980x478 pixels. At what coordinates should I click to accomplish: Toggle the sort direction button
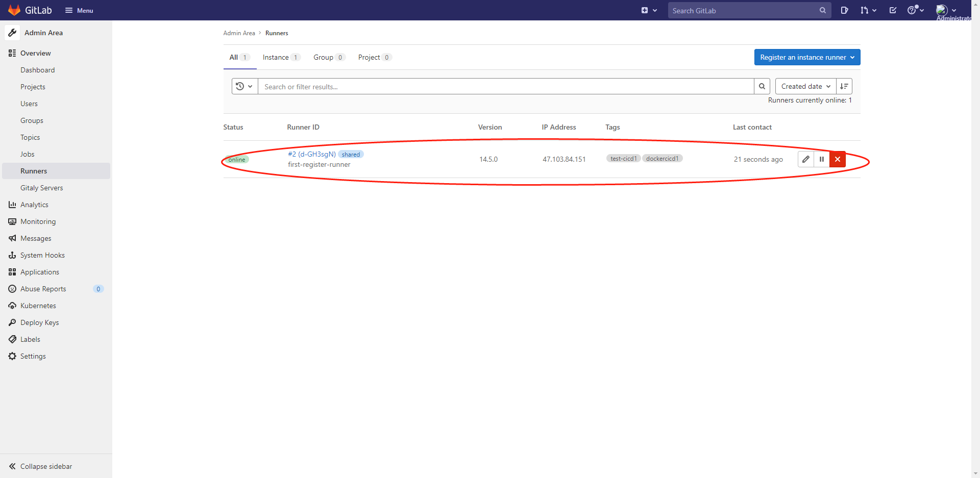coord(844,86)
